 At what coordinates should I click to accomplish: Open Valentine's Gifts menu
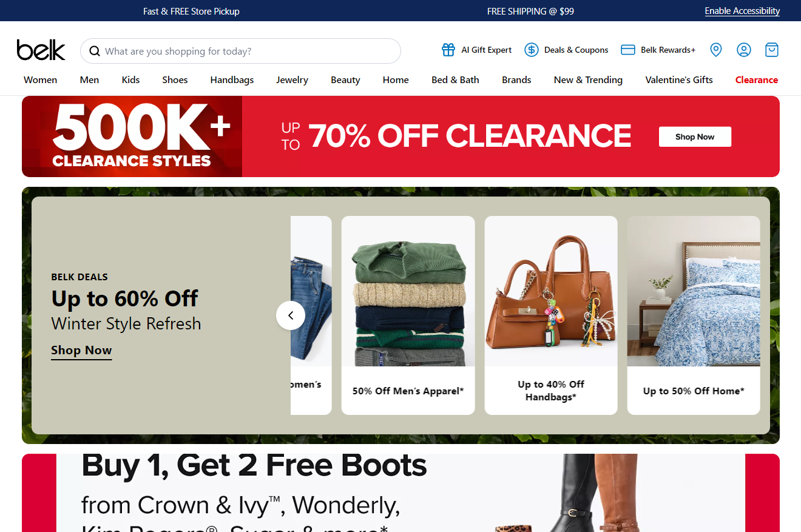point(679,80)
